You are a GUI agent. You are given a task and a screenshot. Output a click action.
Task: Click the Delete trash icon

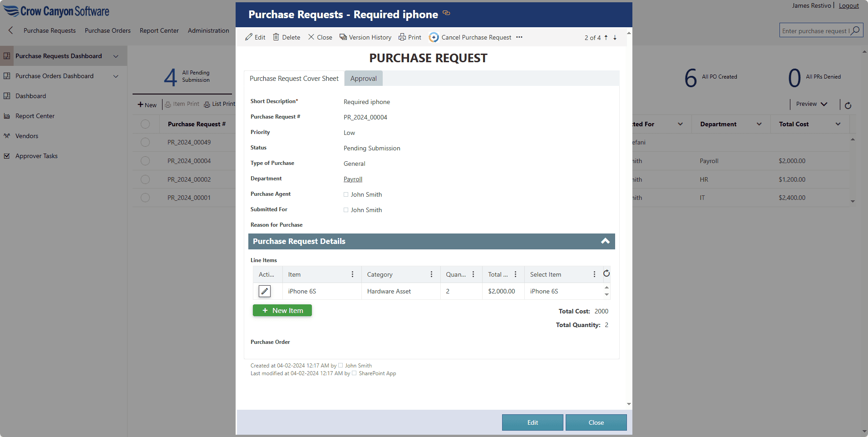pyautogui.click(x=276, y=37)
